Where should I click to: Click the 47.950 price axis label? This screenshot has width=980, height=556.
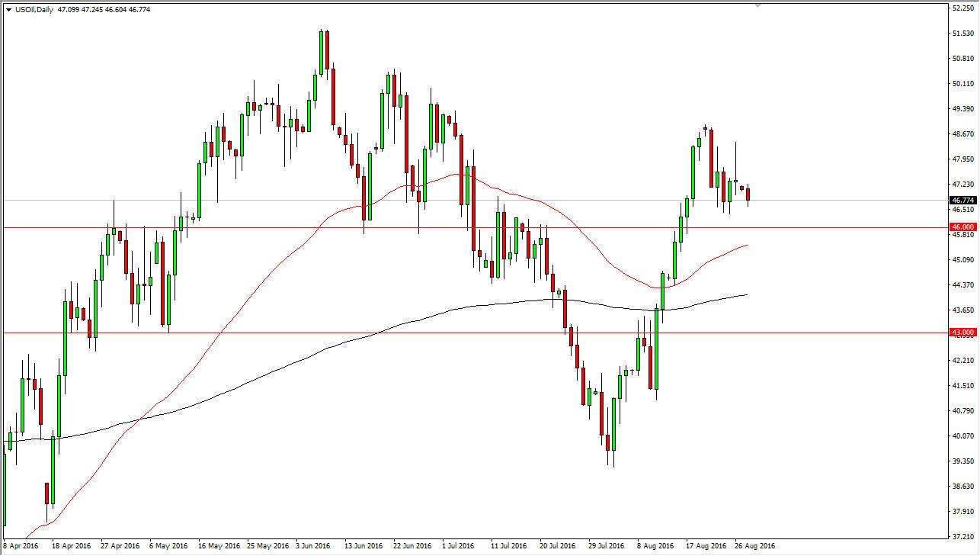[963, 159]
